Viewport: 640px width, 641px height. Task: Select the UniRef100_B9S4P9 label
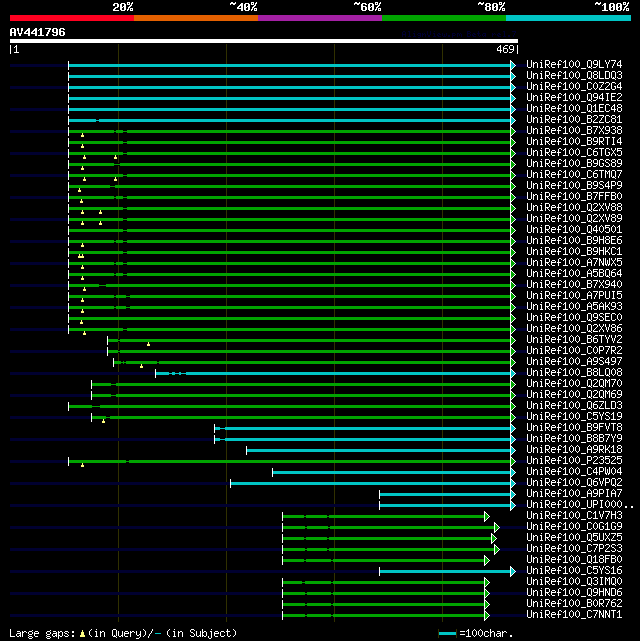click(574, 186)
